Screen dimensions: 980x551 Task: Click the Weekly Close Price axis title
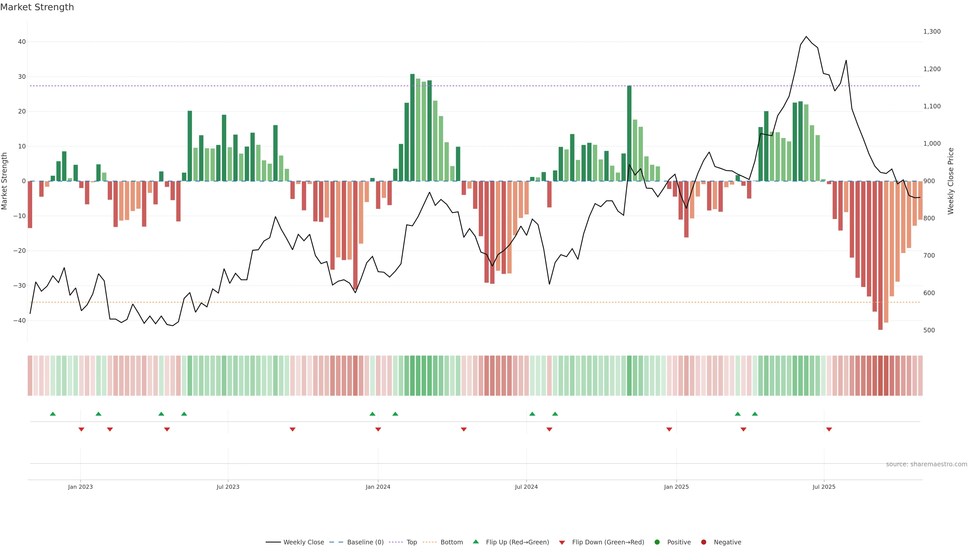[x=951, y=181]
